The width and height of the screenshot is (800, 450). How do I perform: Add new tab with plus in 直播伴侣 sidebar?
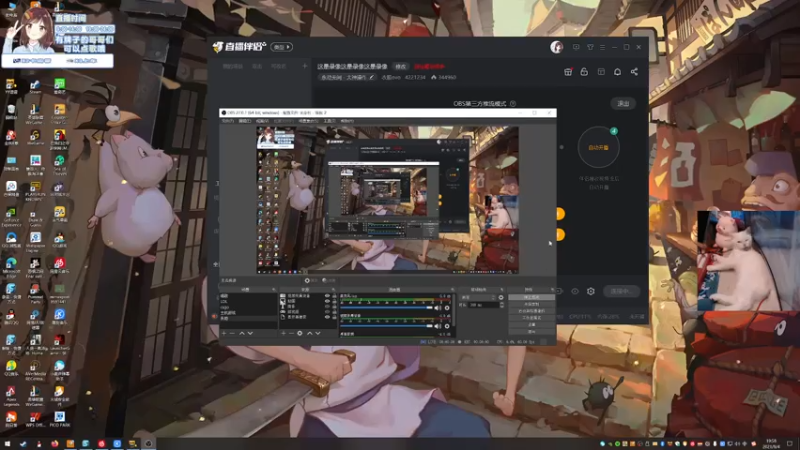coord(305,66)
